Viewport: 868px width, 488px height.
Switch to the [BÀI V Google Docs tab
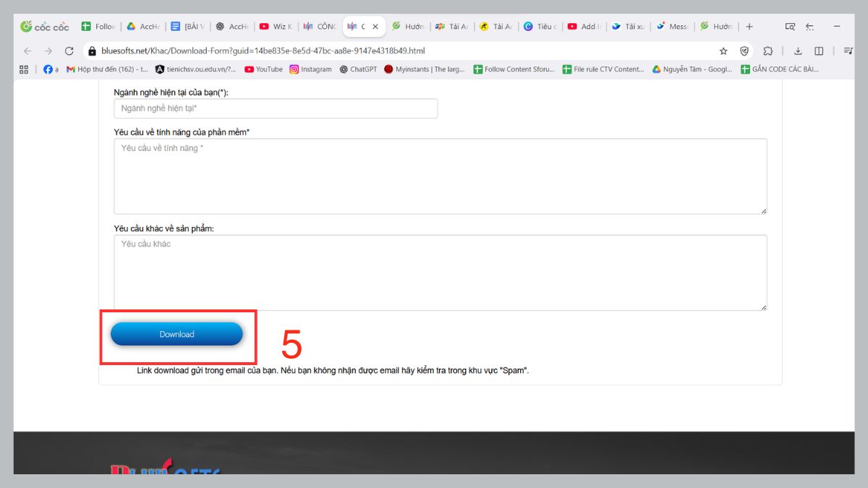coord(187,27)
